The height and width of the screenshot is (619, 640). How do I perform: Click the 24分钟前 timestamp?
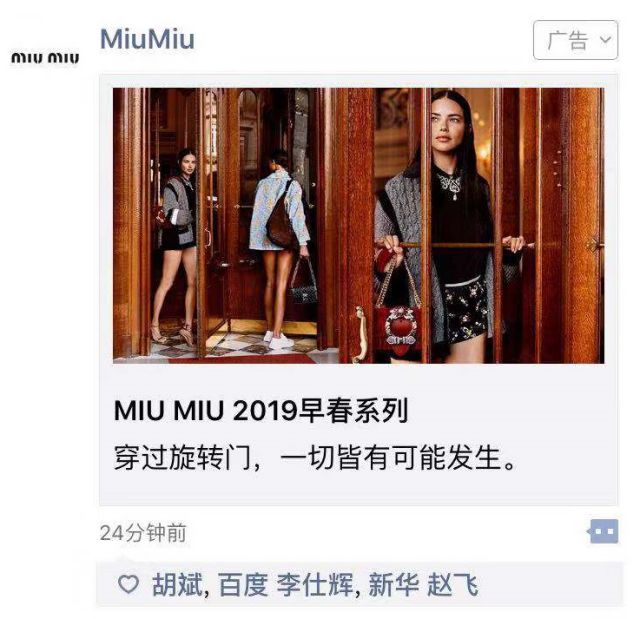[143, 532]
